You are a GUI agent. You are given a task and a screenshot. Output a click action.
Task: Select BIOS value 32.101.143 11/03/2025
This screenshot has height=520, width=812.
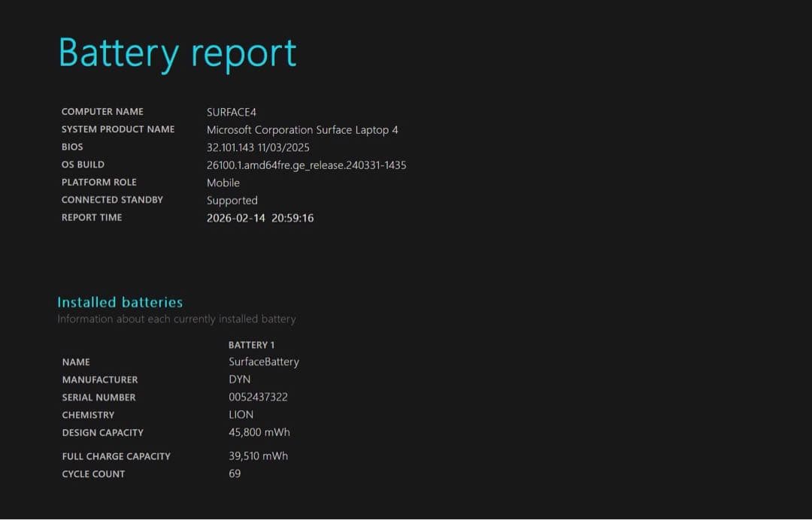click(x=258, y=147)
